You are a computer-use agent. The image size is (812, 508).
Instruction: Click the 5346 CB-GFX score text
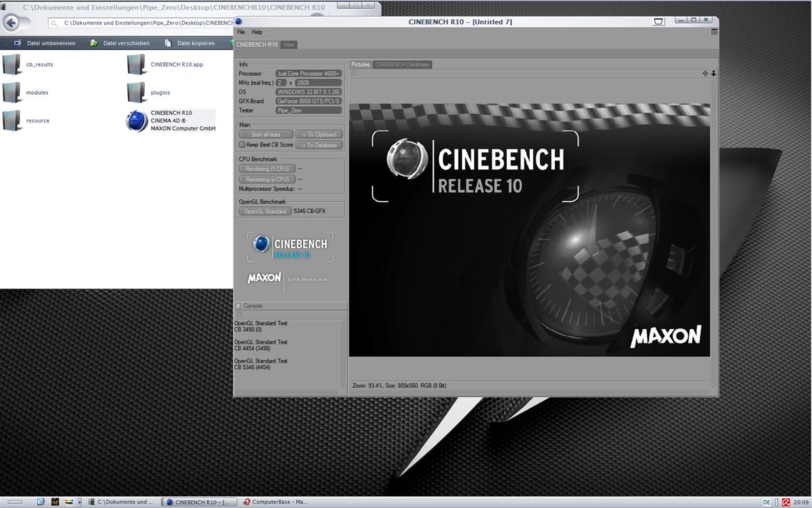tap(309, 211)
